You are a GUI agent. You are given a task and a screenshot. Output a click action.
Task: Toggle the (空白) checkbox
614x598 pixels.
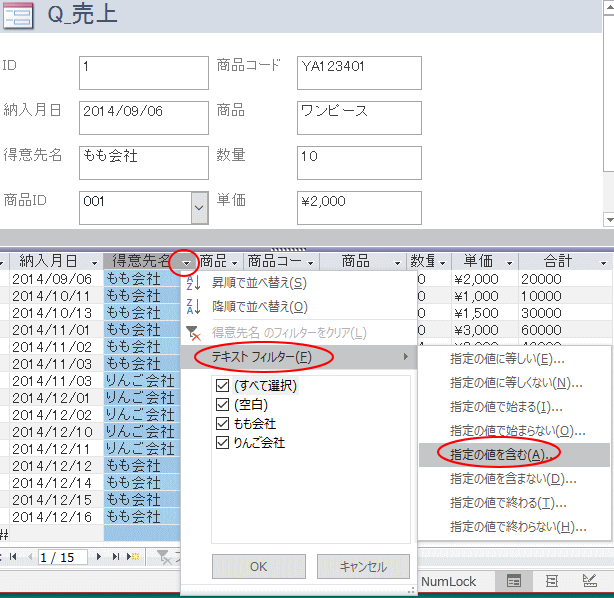(222, 404)
